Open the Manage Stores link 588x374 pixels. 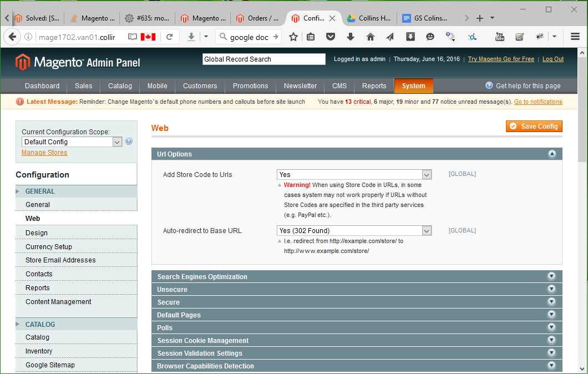44,153
